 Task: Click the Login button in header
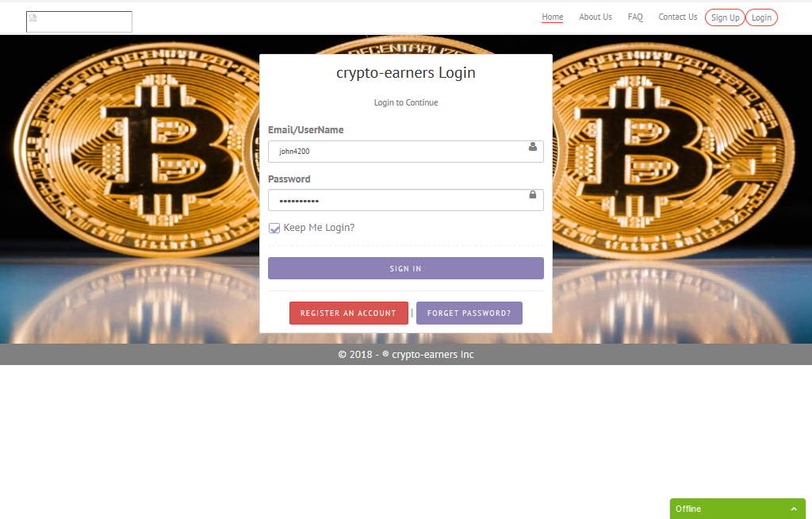pos(761,17)
